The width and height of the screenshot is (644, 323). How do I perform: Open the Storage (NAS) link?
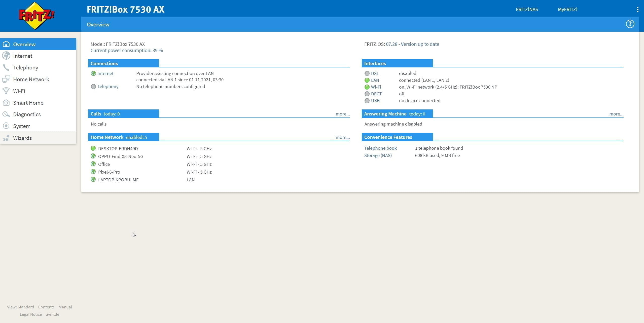click(x=378, y=155)
